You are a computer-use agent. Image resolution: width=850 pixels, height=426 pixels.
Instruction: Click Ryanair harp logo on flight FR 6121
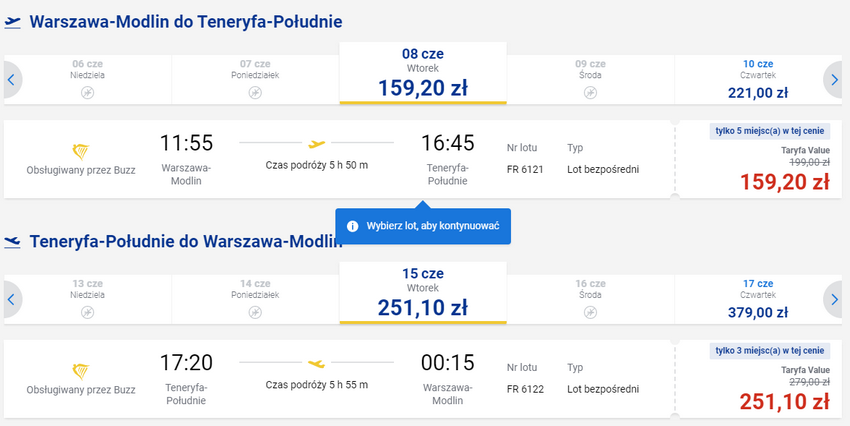pos(81,152)
